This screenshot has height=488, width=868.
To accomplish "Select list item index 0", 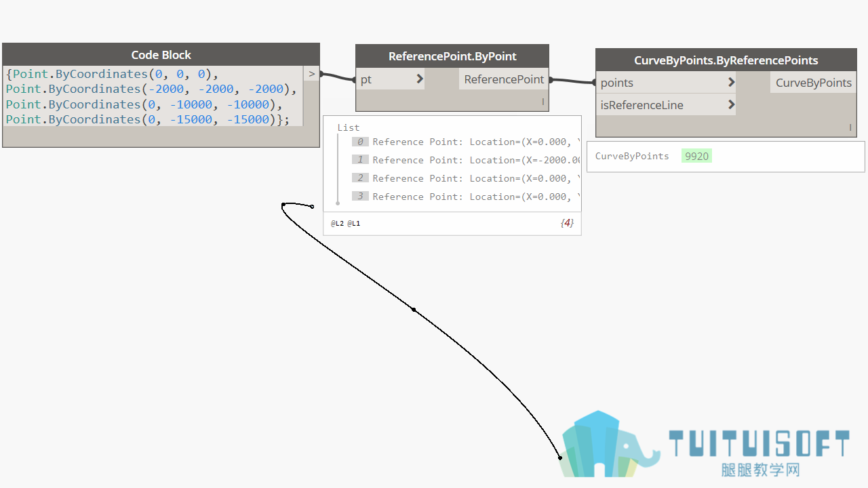I will [x=360, y=142].
